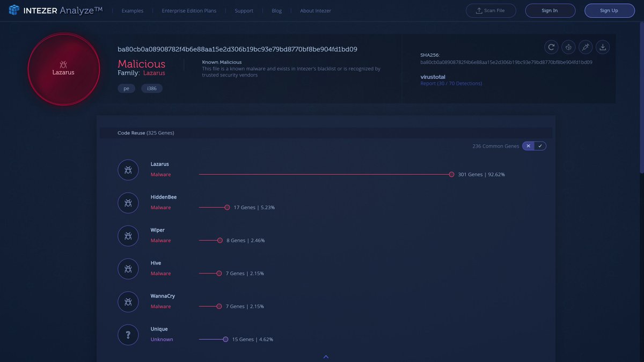Click the Unknown label under Unique

(x=162, y=339)
